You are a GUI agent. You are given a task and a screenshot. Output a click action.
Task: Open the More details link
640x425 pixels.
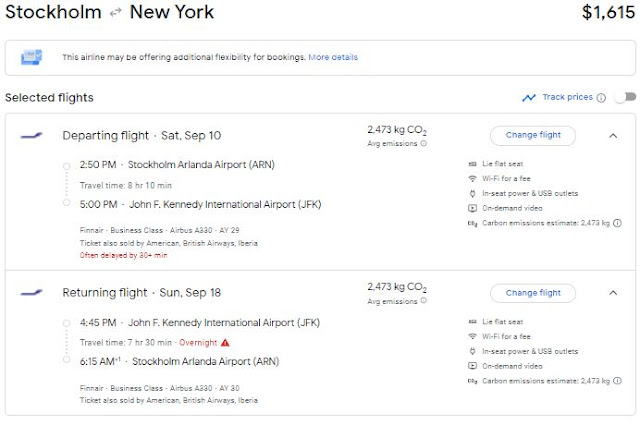tap(333, 58)
